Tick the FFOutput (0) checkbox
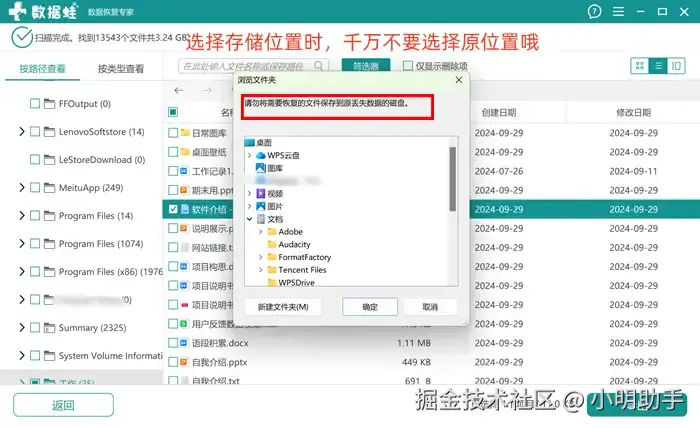The image size is (700, 428). pyautogui.click(x=35, y=104)
